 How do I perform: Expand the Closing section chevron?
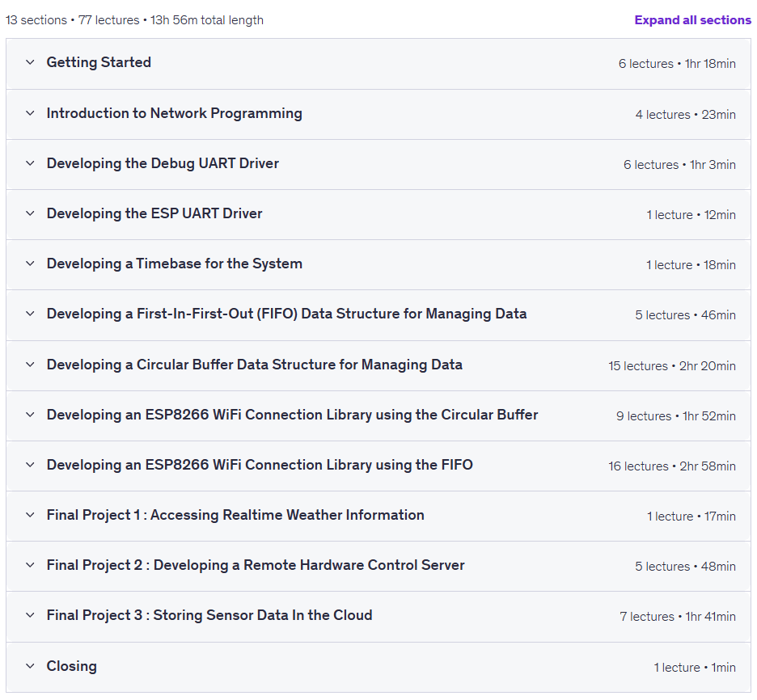click(x=30, y=666)
